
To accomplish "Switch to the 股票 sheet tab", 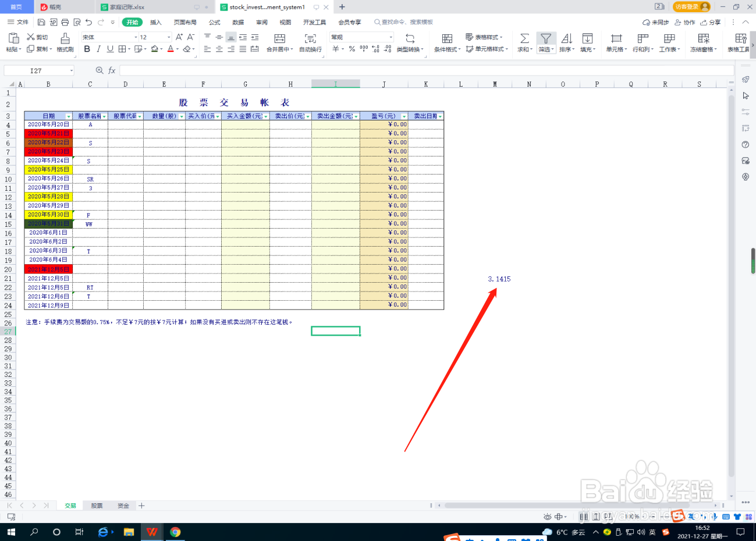I will [97, 506].
